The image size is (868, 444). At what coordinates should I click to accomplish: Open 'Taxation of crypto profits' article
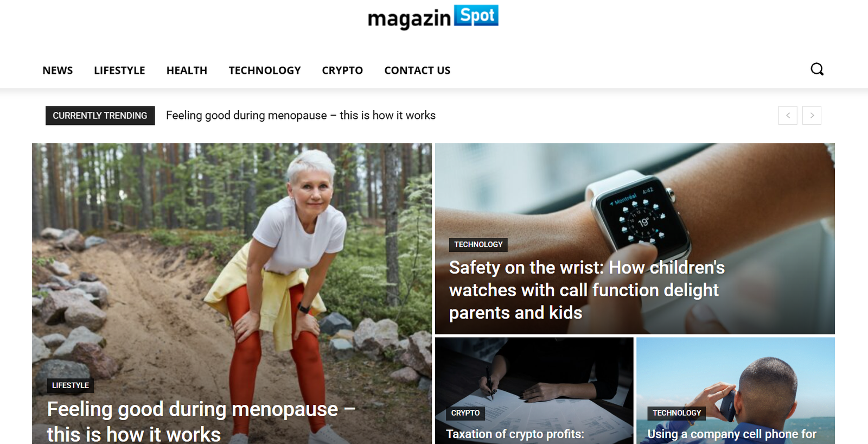tap(515, 434)
